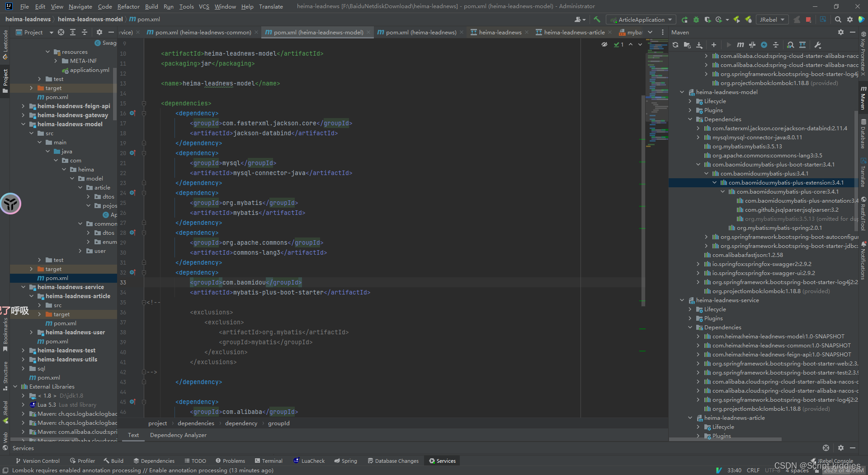Reload all Maven projects
The image size is (868, 475).
tap(675, 45)
